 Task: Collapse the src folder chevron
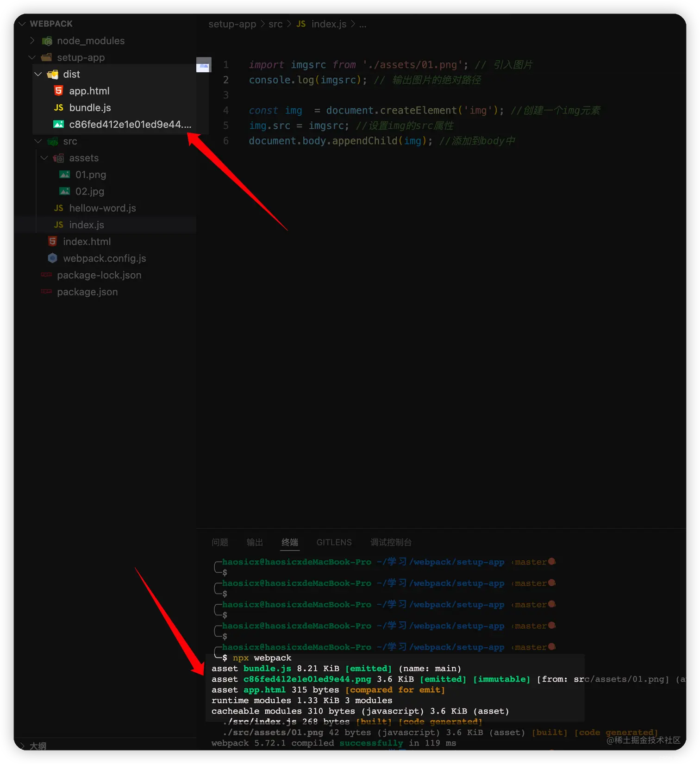[38, 141]
